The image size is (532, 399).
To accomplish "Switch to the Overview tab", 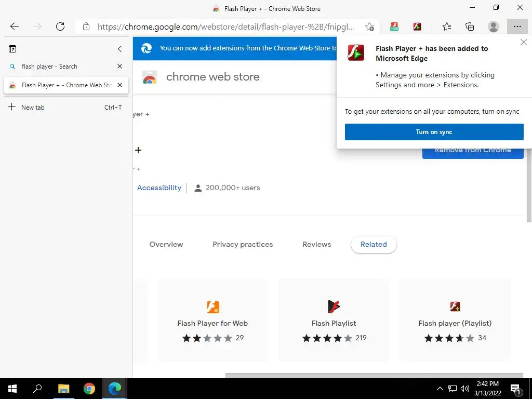I will click(166, 244).
